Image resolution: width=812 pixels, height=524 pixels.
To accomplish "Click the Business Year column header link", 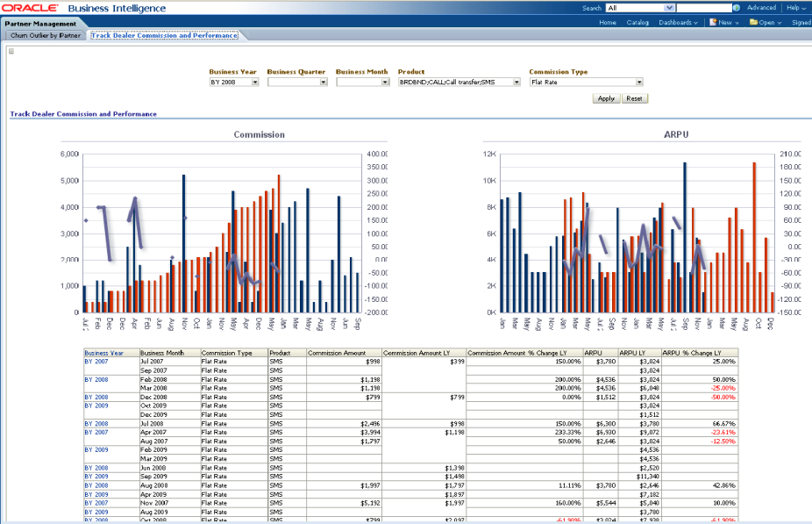I will coord(104,353).
